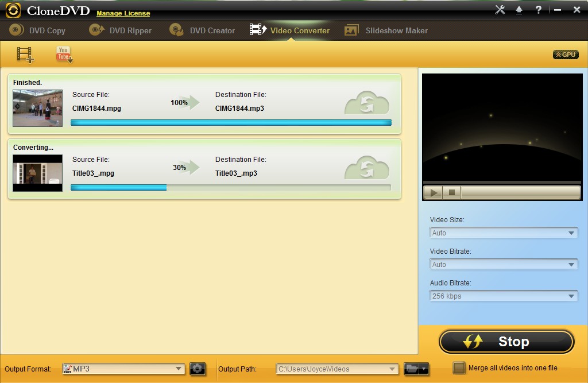Go to the Slideshow Maker tab
Image resolution: width=588 pixels, height=383 pixels.
pyautogui.click(x=386, y=30)
